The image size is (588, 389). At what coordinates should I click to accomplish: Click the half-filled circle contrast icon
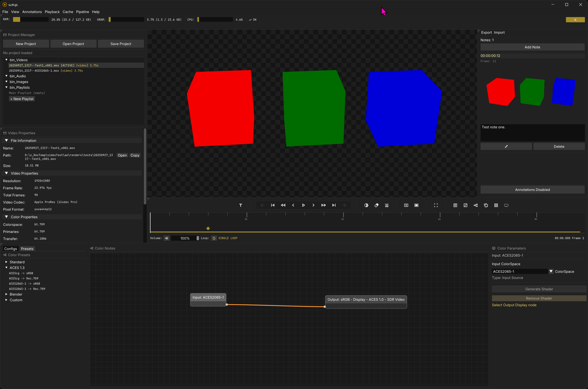click(366, 205)
